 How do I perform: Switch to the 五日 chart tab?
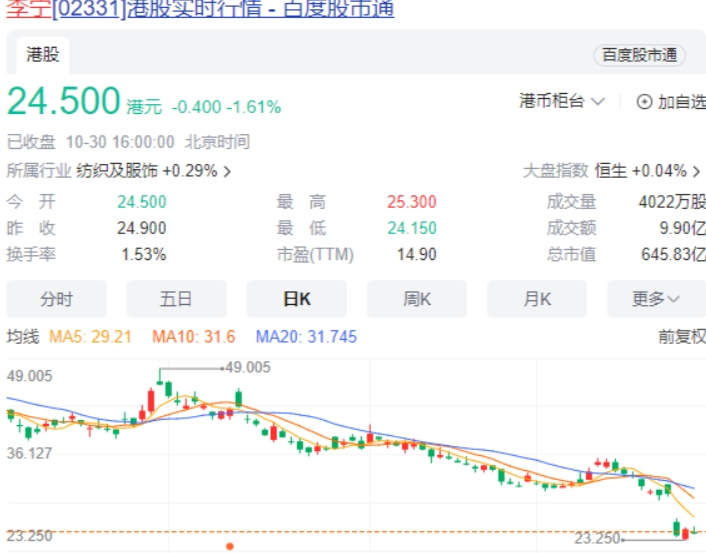point(176,299)
